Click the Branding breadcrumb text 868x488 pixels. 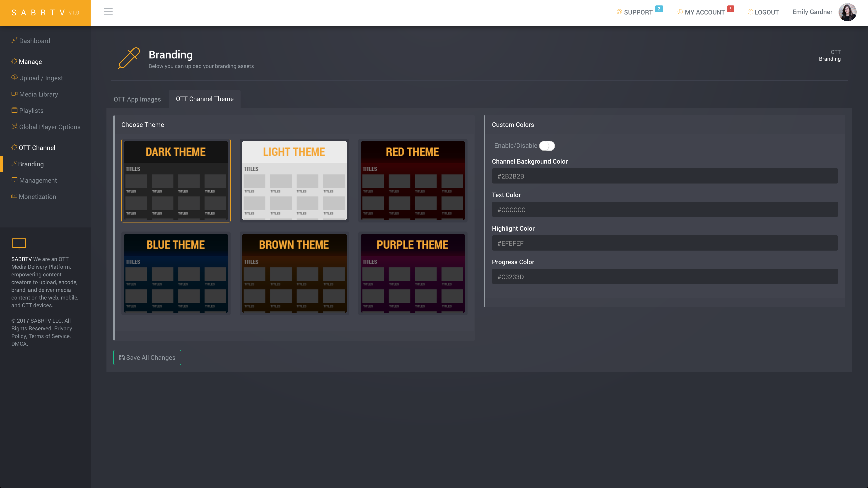[x=829, y=59]
